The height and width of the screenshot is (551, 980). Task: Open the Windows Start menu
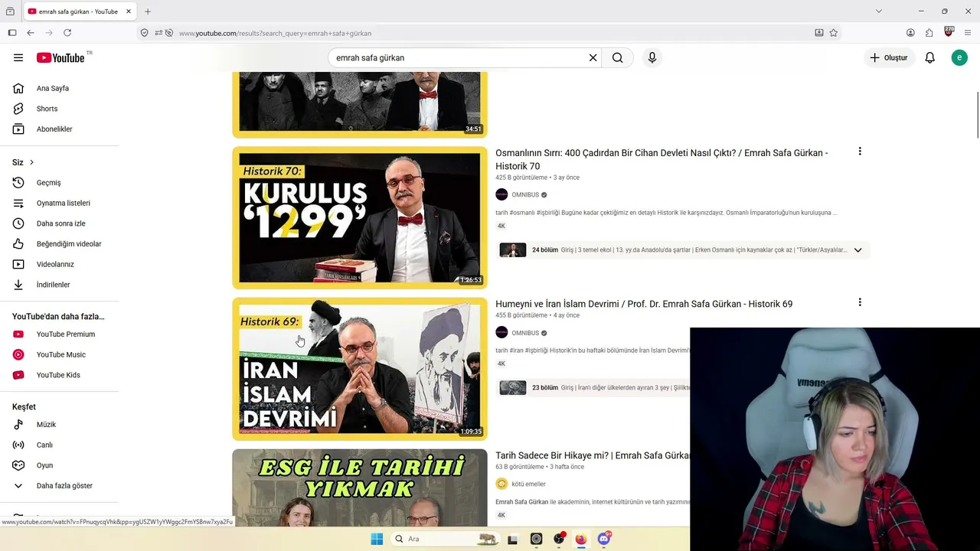(377, 539)
